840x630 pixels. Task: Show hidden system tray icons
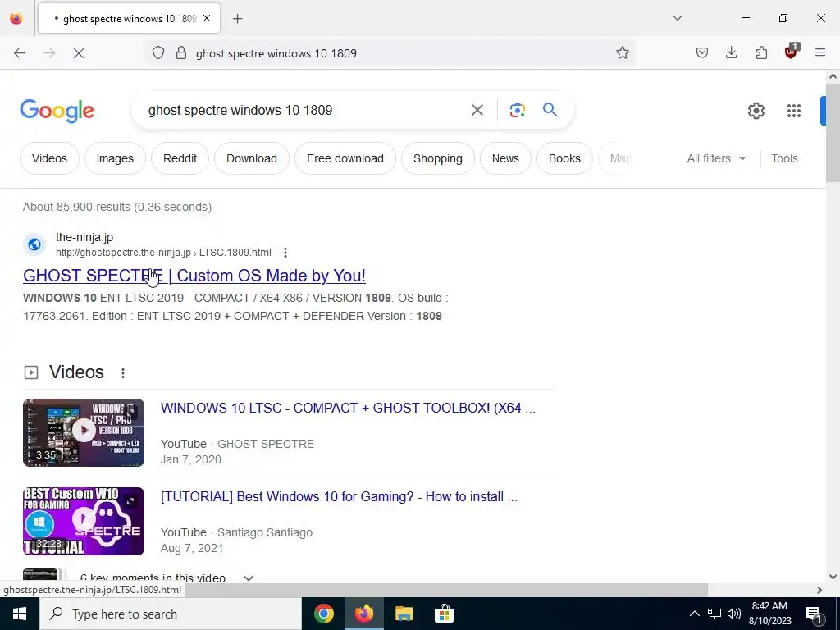click(694, 614)
